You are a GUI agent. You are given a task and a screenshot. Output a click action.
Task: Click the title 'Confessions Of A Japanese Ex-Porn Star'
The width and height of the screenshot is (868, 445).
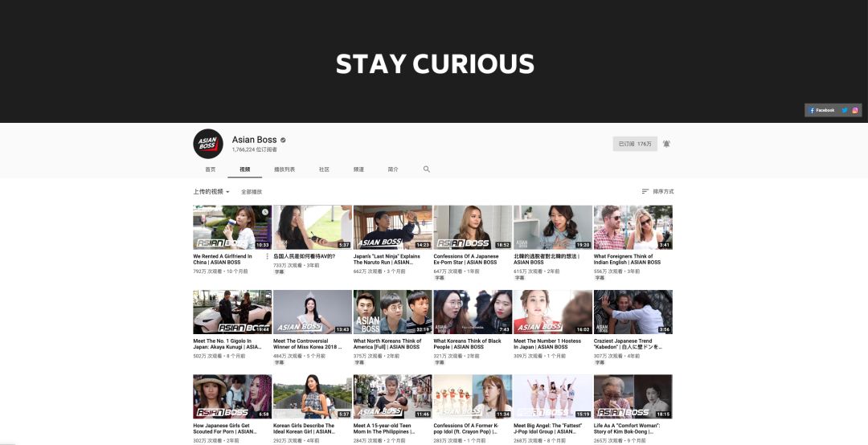pyautogui.click(x=466, y=259)
